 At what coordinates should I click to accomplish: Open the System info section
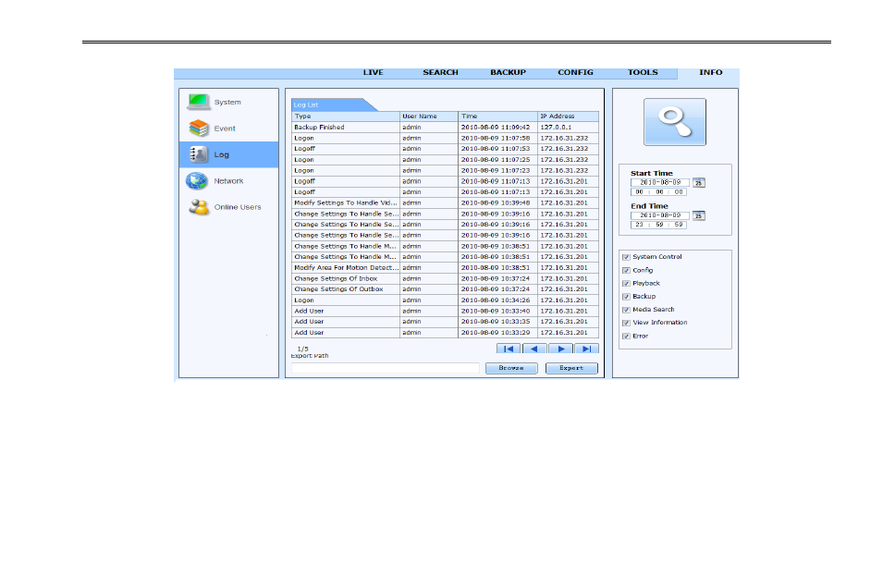228,102
